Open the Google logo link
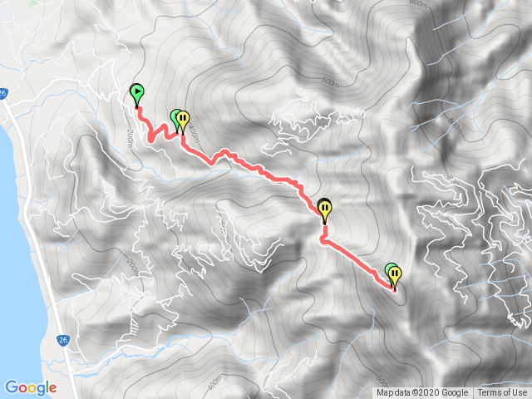 pos(31,388)
